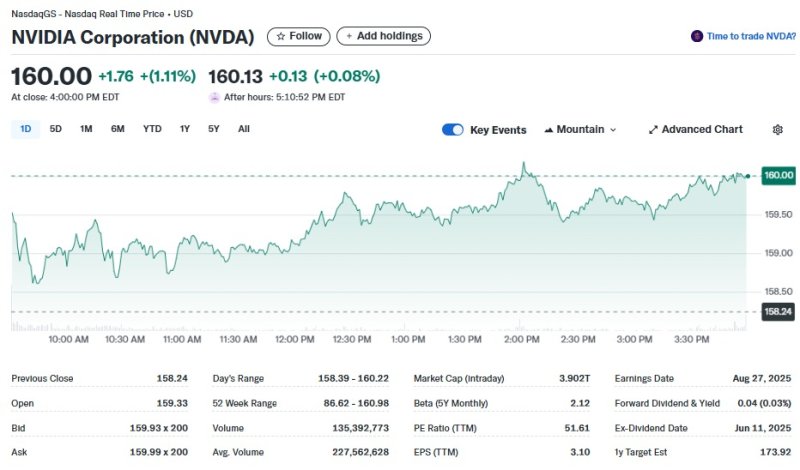Click the closing price 160.00 headline
800x470 pixels.
coord(52,77)
